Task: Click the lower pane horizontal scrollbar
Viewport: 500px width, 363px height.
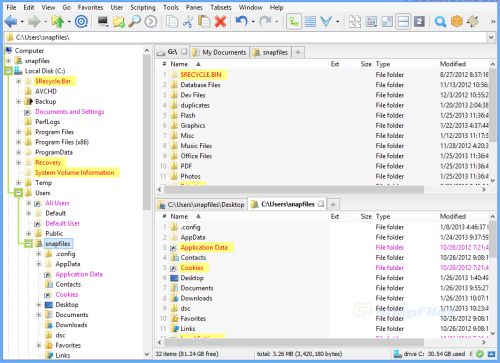Action: pyautogui.click(x=293, y=342)
